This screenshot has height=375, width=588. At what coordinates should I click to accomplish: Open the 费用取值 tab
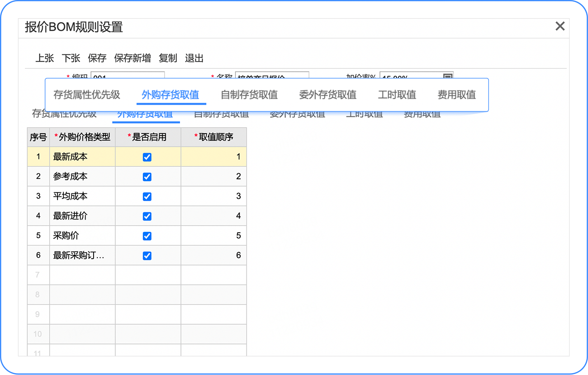click(457, 95)
